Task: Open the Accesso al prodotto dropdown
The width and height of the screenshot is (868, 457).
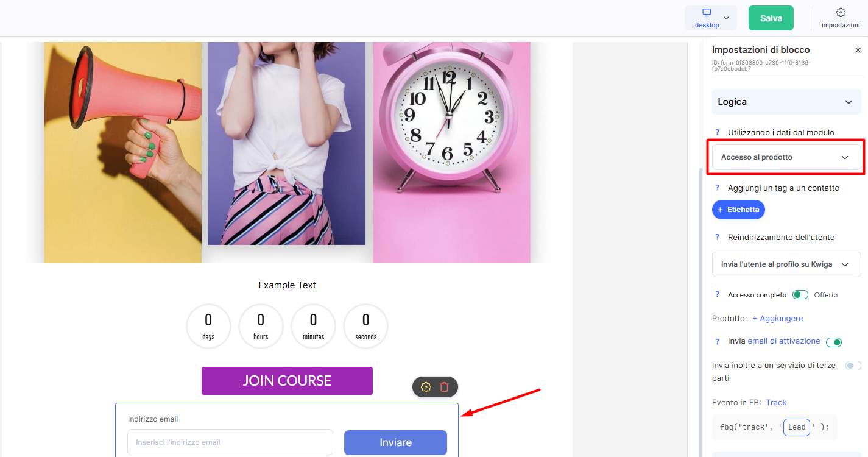Action: 786,157
